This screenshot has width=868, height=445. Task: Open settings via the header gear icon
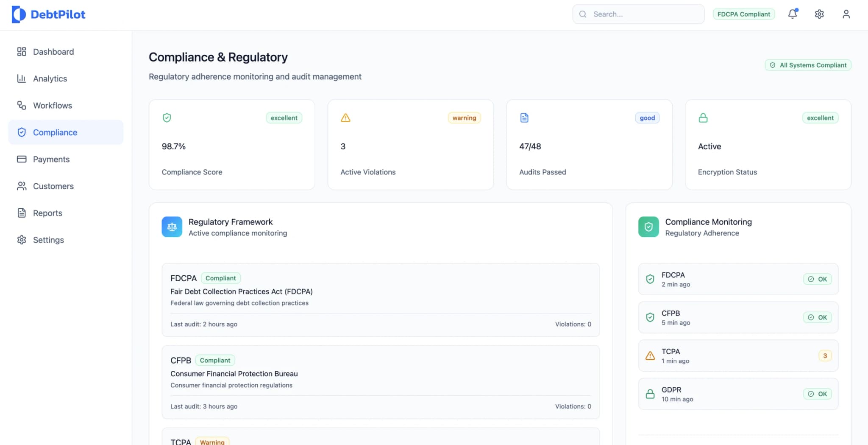tap(819, 14)
